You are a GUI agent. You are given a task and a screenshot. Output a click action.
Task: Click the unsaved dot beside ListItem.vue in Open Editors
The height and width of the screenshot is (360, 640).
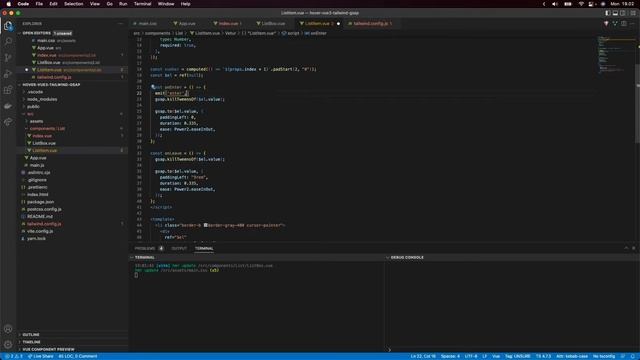pos(27,70)
